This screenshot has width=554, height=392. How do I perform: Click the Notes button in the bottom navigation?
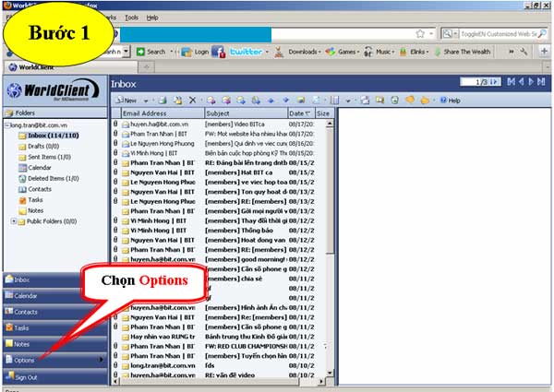point(54,344)
